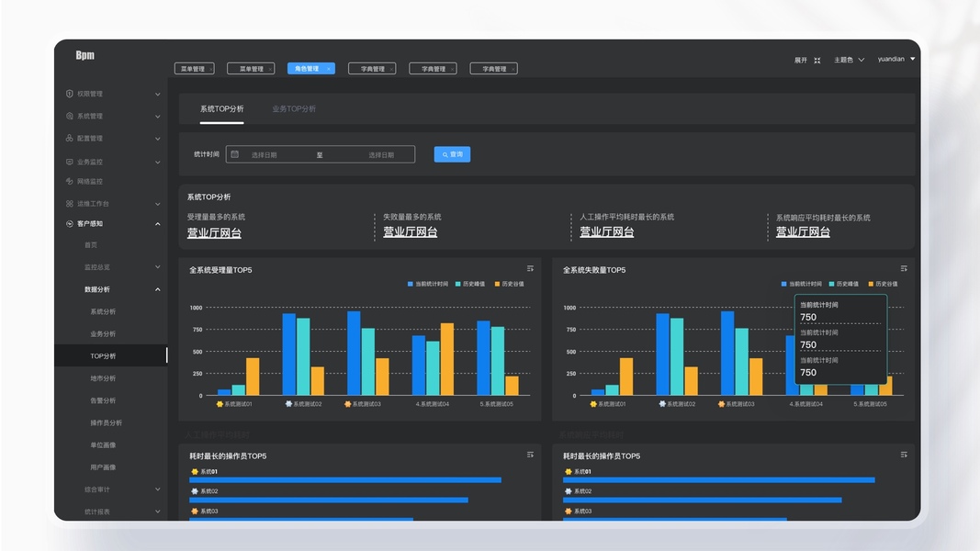Click badge icon of 系统测试01 in 失败量 chart
The width and height of the screenshot is (980, 551).
point(593,404)
